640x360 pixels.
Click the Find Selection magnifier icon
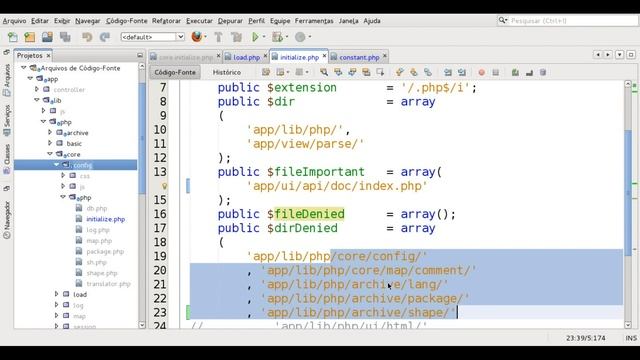324,72
